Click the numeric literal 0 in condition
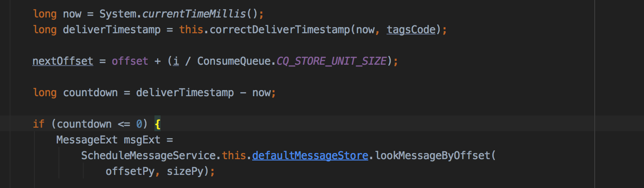Viewport: 644px width, 188px height. 139,124
